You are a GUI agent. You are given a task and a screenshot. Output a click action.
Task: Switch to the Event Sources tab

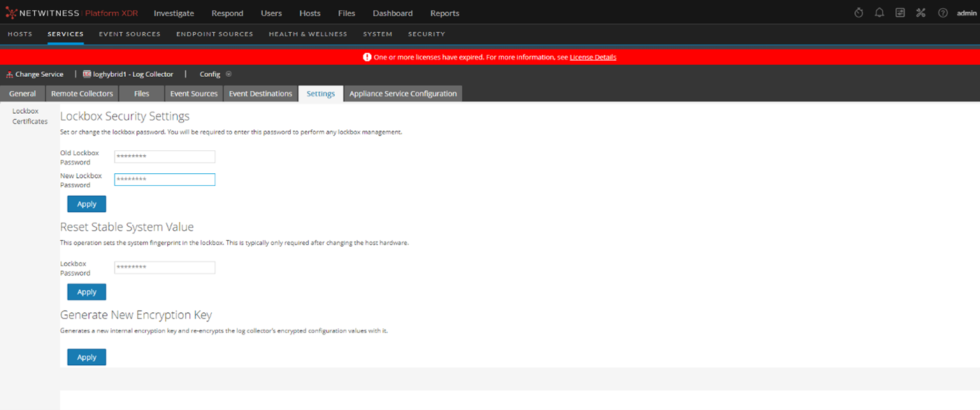194,94
